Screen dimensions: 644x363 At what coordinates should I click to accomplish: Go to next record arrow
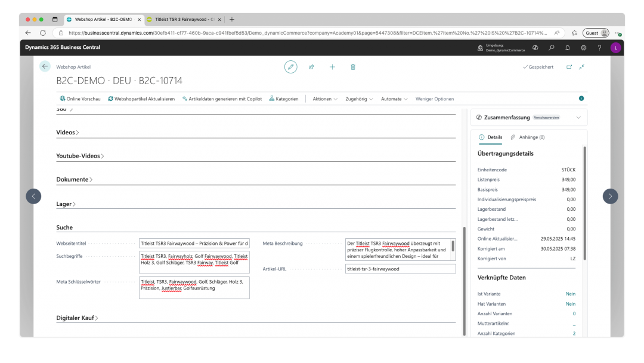click(611, 196)
